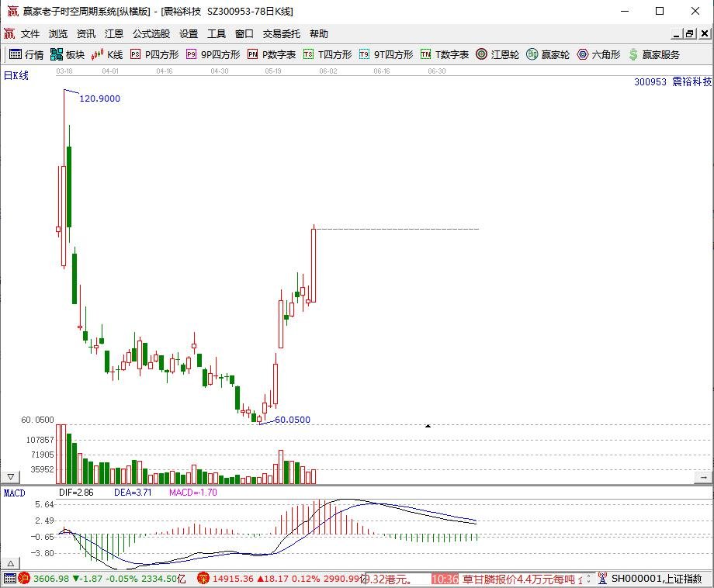Click the 120.9000 high price label
The height and width of the screenshot is (588, 714).
pyautogui.click(x=99, y=99)
